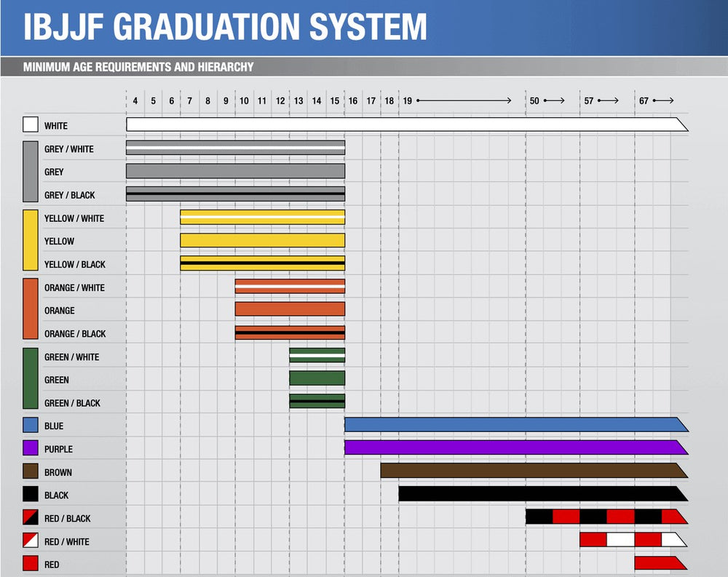Click age '57' in the header
The width and height of the screenshot is (728, 577).
(x=589, y=100)
